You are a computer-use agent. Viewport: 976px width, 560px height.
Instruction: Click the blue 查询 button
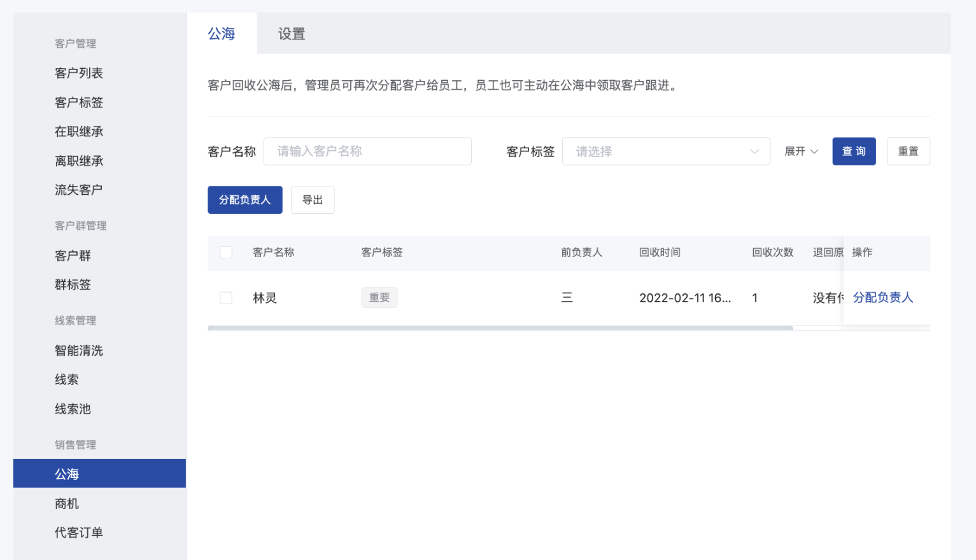pos(854,151)
